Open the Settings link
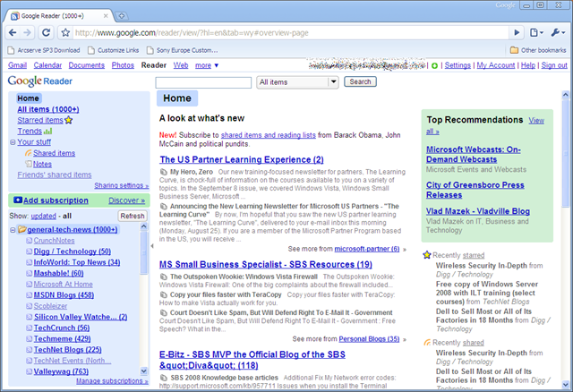Image resolution: width=573 pixels, height=392 pixels. tap(458, 65)
